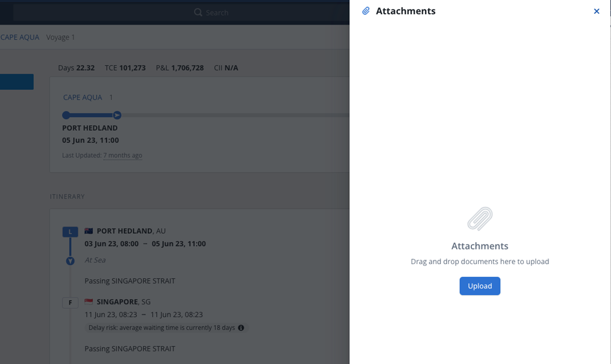Select the CAPE AQUA breadcrumb entry

click(19, 37)
